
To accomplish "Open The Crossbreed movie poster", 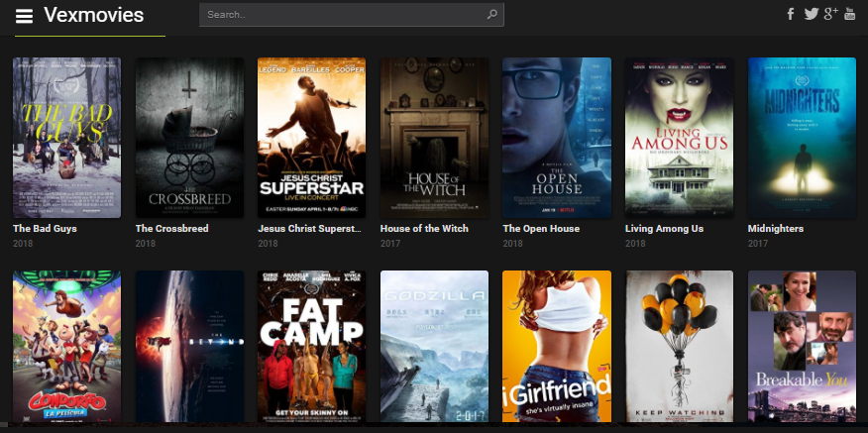I will point(189,138).
